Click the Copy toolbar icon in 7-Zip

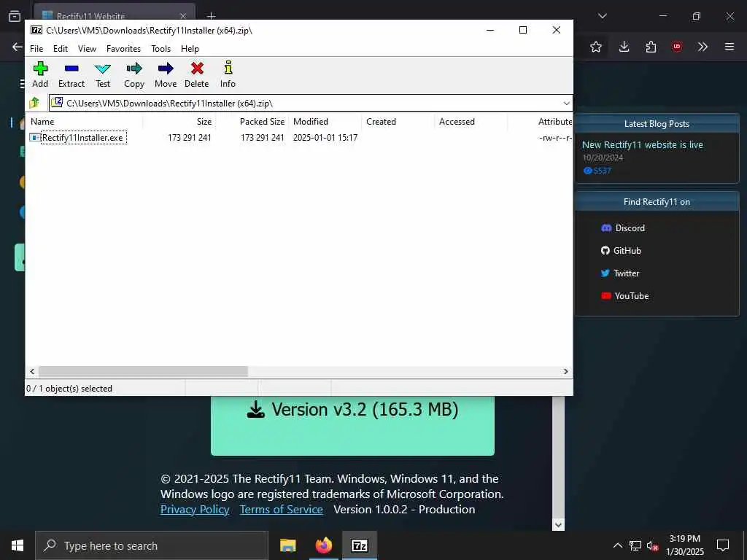click(134, 75)
